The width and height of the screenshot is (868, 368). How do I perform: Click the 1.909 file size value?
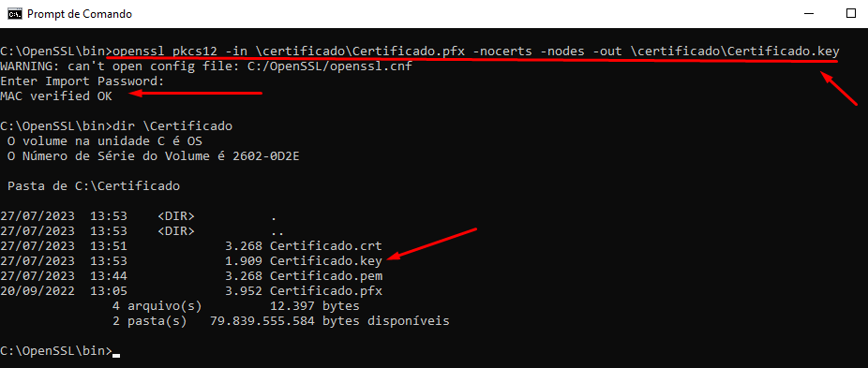(244, 260)
